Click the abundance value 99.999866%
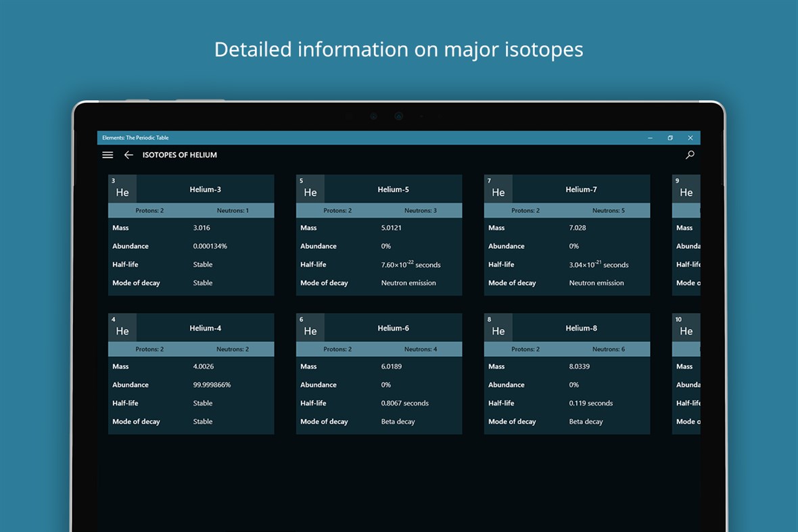The image size is (798, 532). (x=212, y=385)
